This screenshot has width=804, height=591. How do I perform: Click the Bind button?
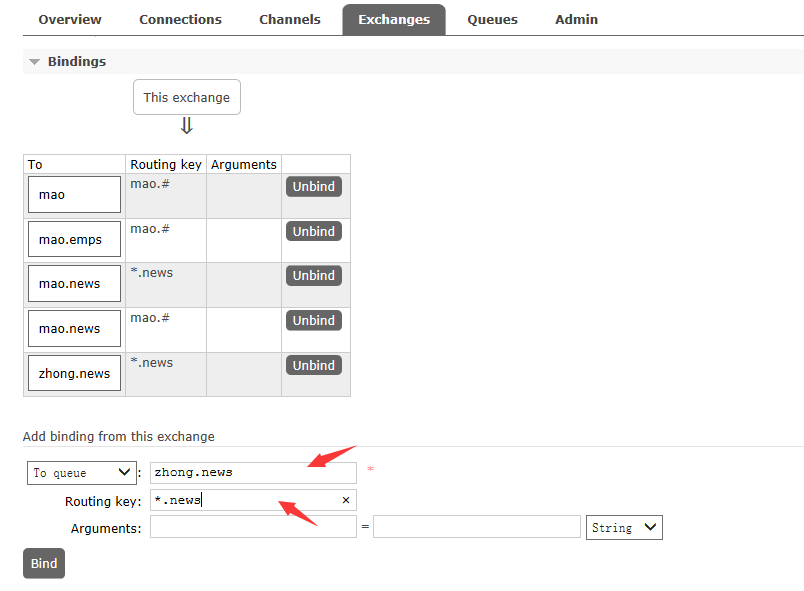click(x=44, y=563)
